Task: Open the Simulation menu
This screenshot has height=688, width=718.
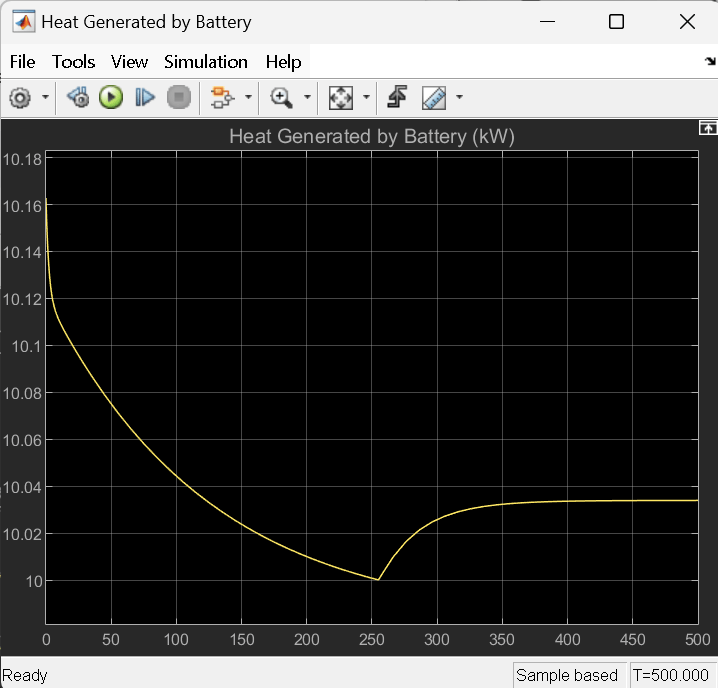Action: pos(205,62)
